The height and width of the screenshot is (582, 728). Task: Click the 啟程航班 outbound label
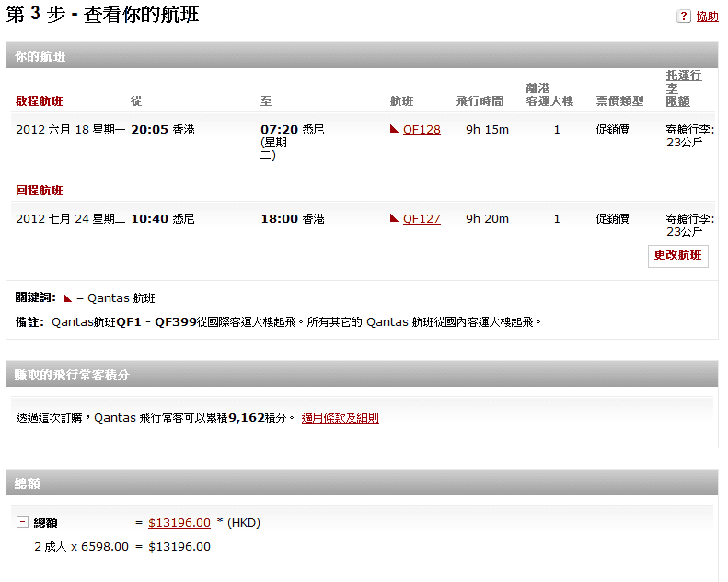[x=40, y=101]
